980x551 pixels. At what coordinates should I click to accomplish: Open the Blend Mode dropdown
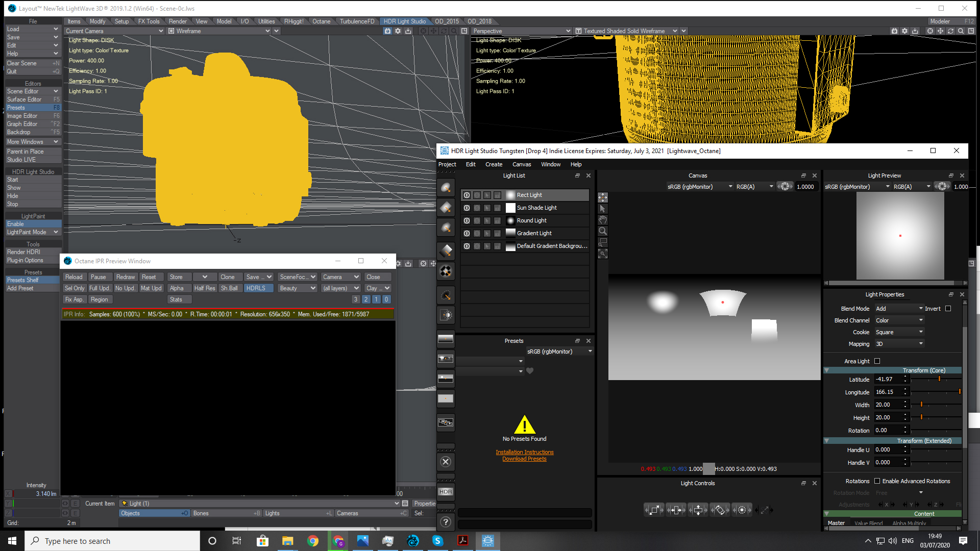pos(899,309)
